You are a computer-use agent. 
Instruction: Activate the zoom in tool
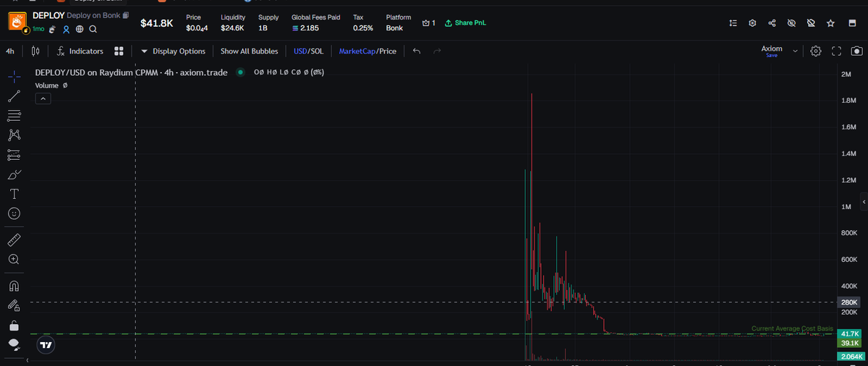coord(14,259)
